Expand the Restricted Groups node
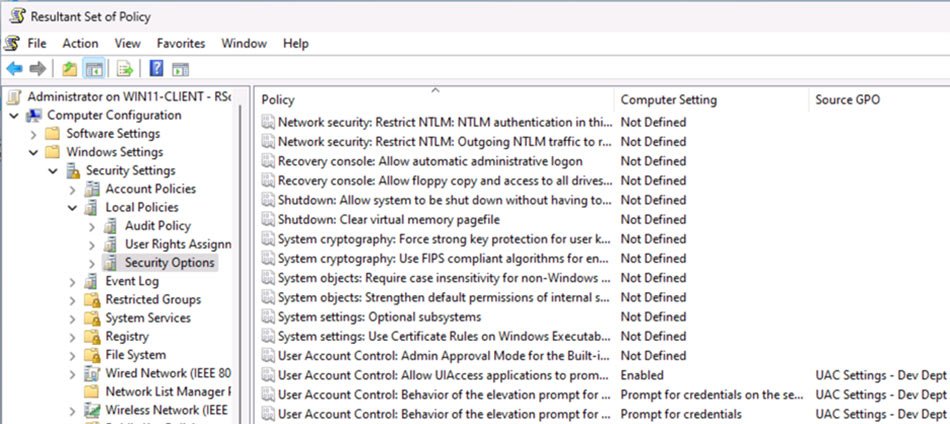Image resolution: width=950 pixels, height=424 pixels. click(72, 300)
